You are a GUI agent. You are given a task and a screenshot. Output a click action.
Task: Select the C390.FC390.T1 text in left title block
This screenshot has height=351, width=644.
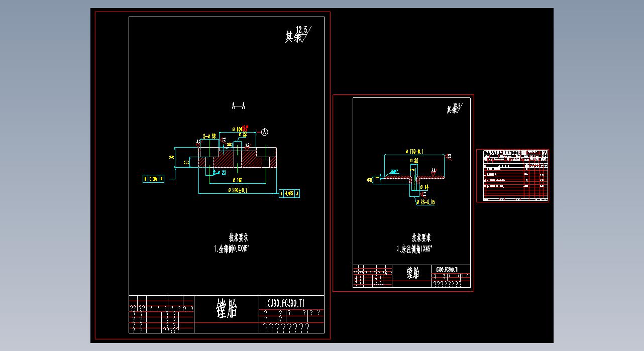286,303
